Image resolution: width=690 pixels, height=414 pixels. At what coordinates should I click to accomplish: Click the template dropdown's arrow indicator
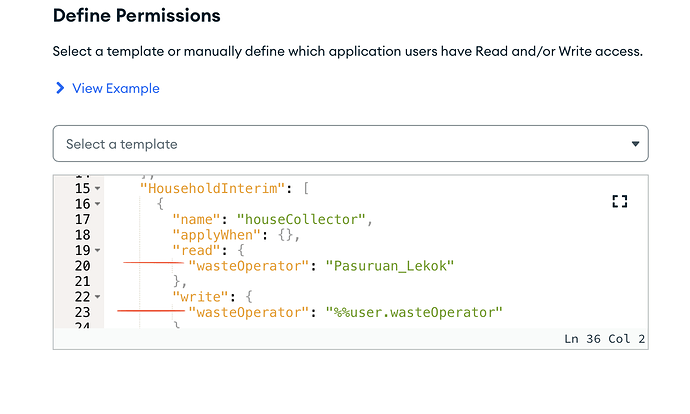click(x=635, y=144)
